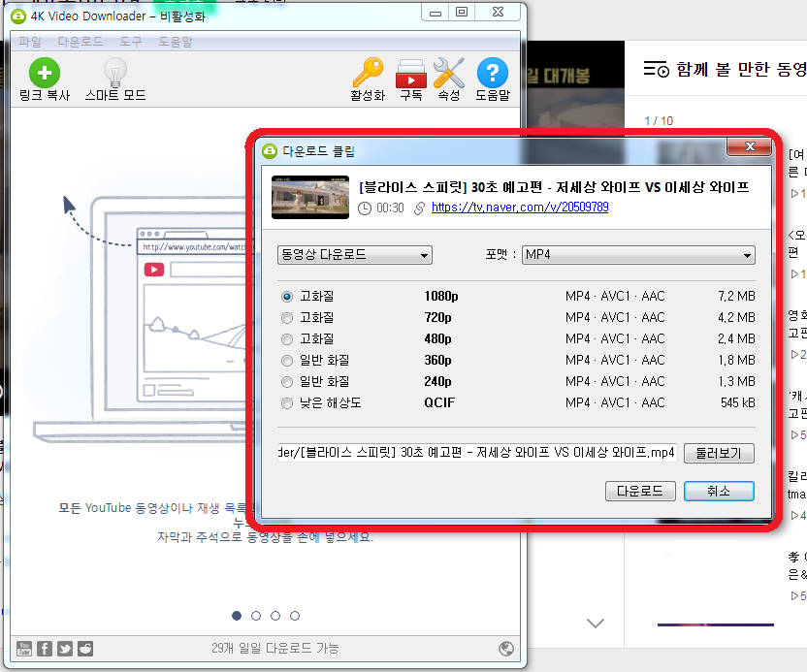Go to first intro slide dot
Viewport: 807px width, 672px height.
pos(237,616)
